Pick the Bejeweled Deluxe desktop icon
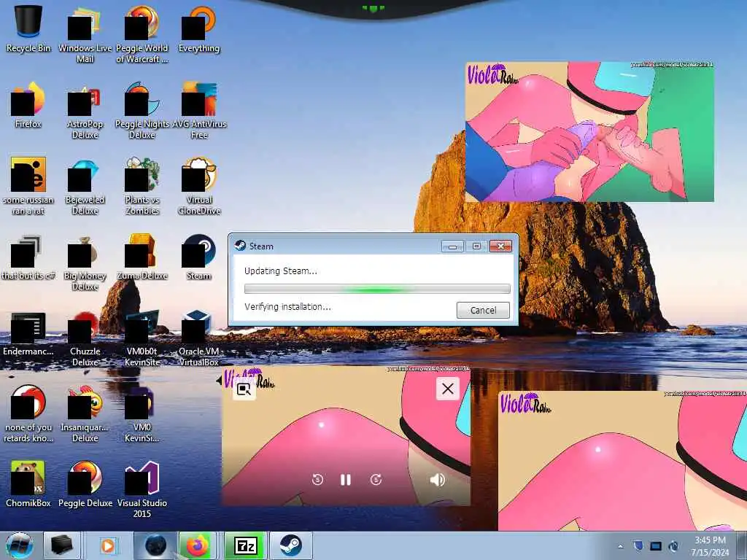This screenshot has height=560, width=747. pyautogui.click(x=85, y=186)
